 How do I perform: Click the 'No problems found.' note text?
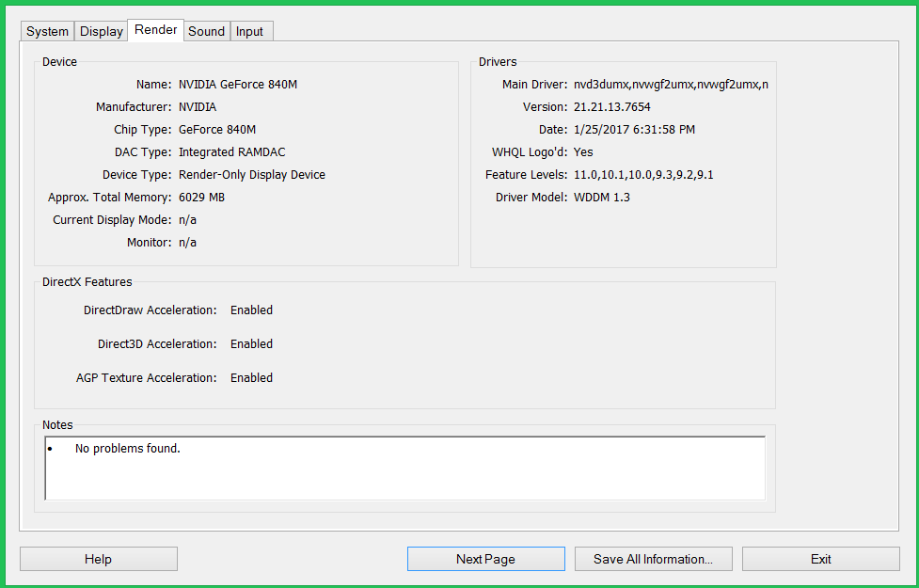click(127, 449)
